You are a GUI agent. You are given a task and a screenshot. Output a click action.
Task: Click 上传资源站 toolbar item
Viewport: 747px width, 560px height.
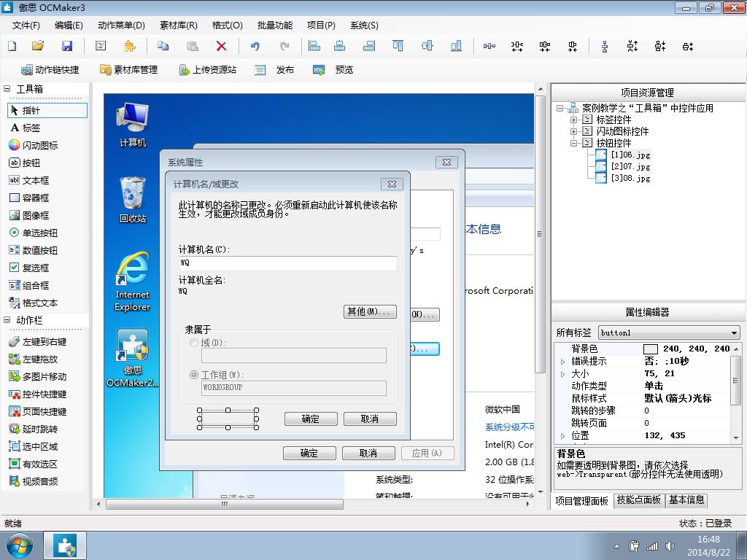click(207, 70)
